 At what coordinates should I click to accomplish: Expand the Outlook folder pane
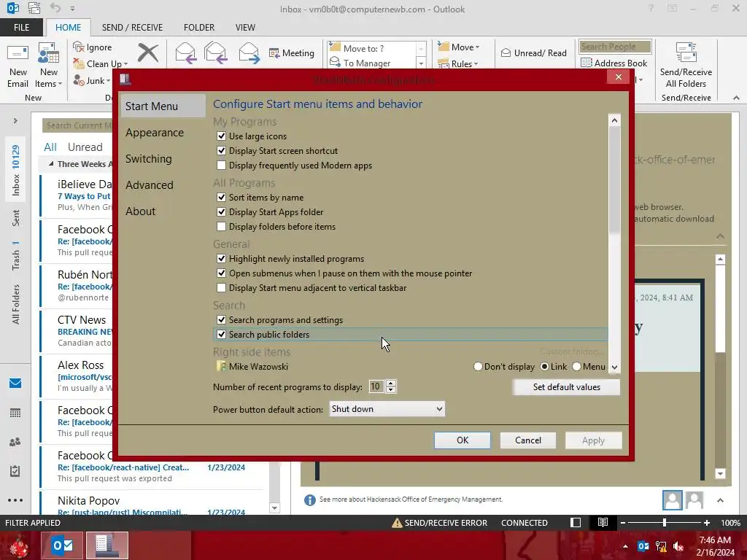coord(15,120)
